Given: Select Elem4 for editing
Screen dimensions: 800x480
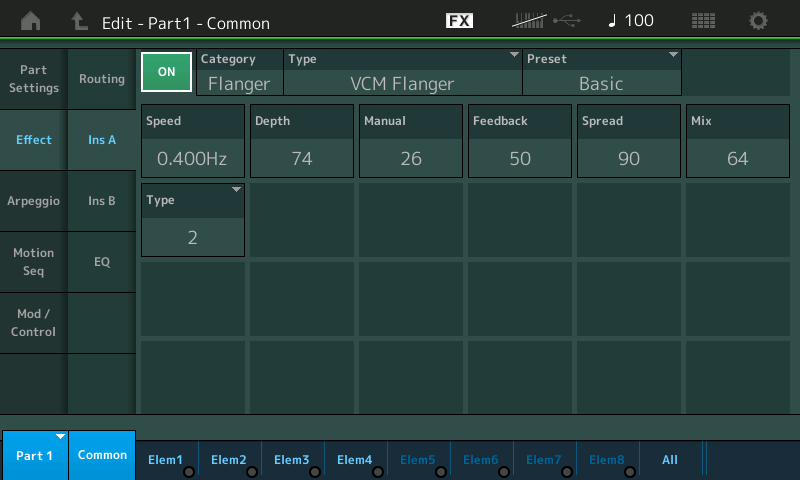Looking at the screenshot, I should [x=356, y=460].
